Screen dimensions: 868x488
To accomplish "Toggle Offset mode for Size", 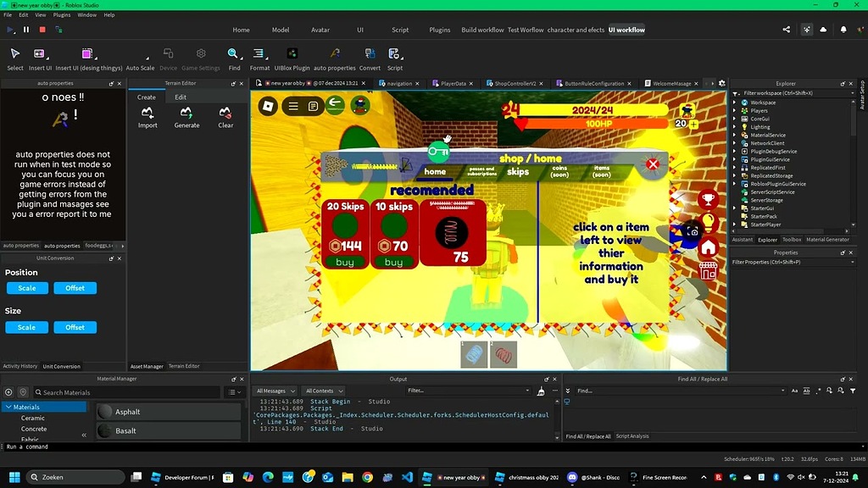I will (75, 327).
